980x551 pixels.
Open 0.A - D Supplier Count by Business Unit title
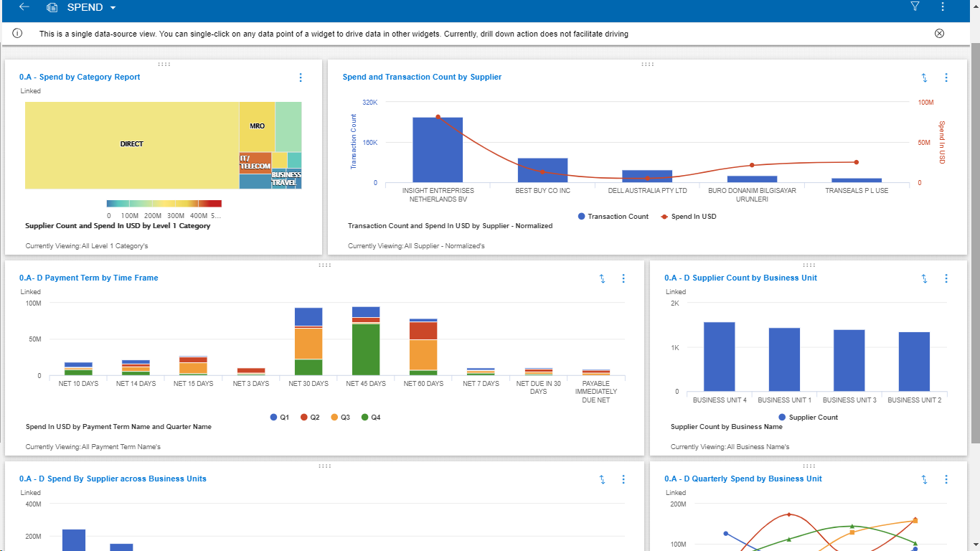(740, 278)
